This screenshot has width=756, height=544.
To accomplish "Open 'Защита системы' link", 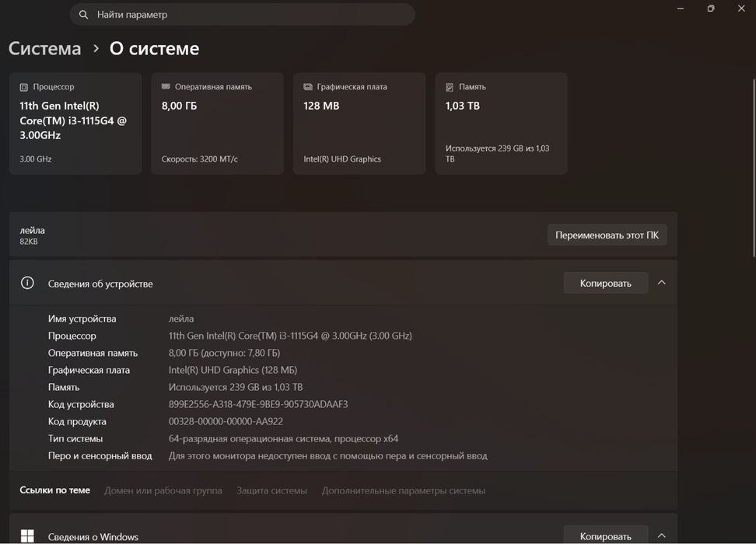I will pyautogui.click(x=272, y=490).
